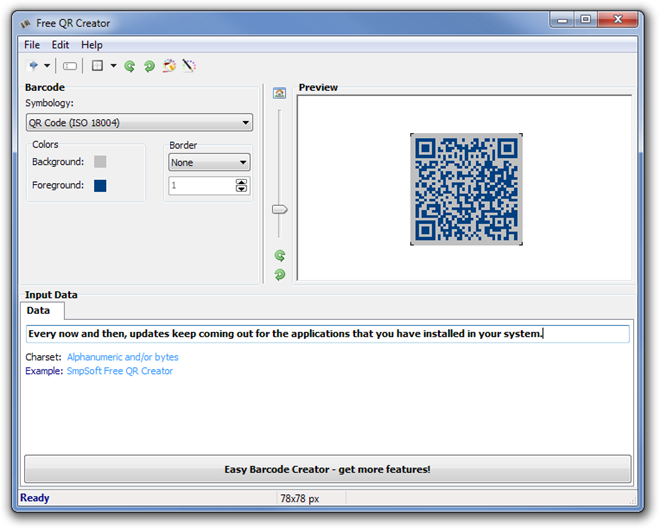Screen dimensions: 660x529
Task: Decrease border width with down spinner arrow
Action: coord(241,189)
